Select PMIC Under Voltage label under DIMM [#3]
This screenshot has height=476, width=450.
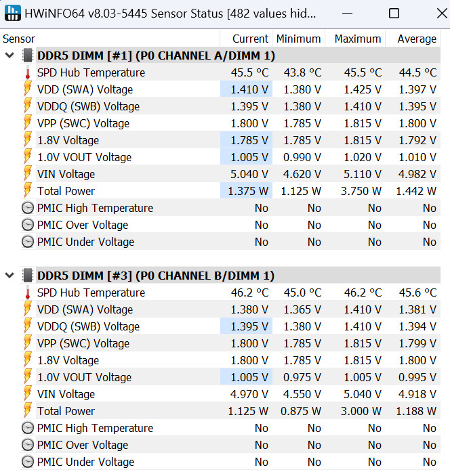point(85,462)
